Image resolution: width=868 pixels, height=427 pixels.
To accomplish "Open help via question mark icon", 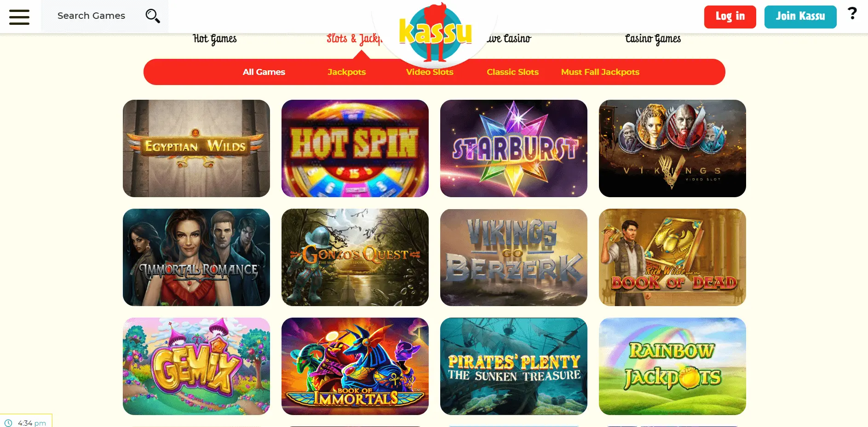I will click(852, 13).
